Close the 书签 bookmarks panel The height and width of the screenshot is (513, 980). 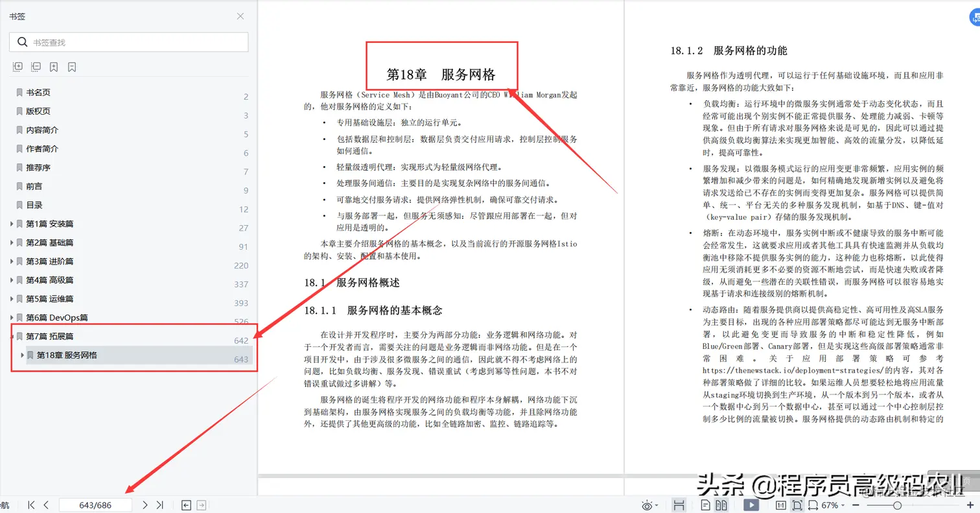240,16
